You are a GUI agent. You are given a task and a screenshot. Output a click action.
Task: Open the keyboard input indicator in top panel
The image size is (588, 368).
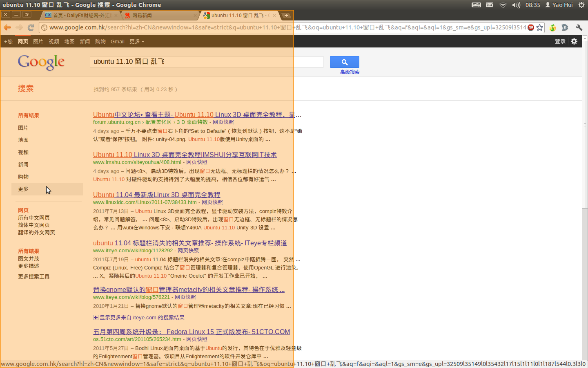point(476,5)
